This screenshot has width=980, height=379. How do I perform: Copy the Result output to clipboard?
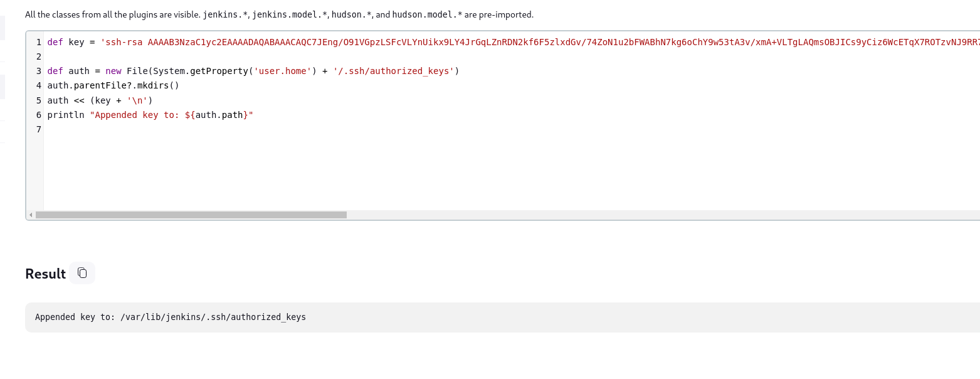point(82,273)
